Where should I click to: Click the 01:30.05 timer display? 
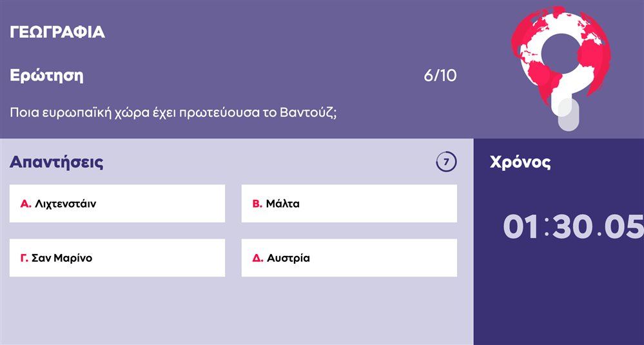[573, 227]
